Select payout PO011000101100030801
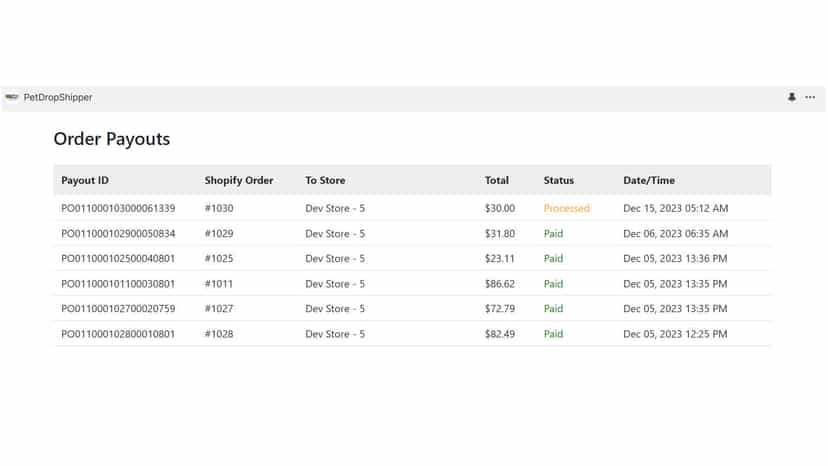This screenshot has height=466, width=828. click(x=118, y=284)
